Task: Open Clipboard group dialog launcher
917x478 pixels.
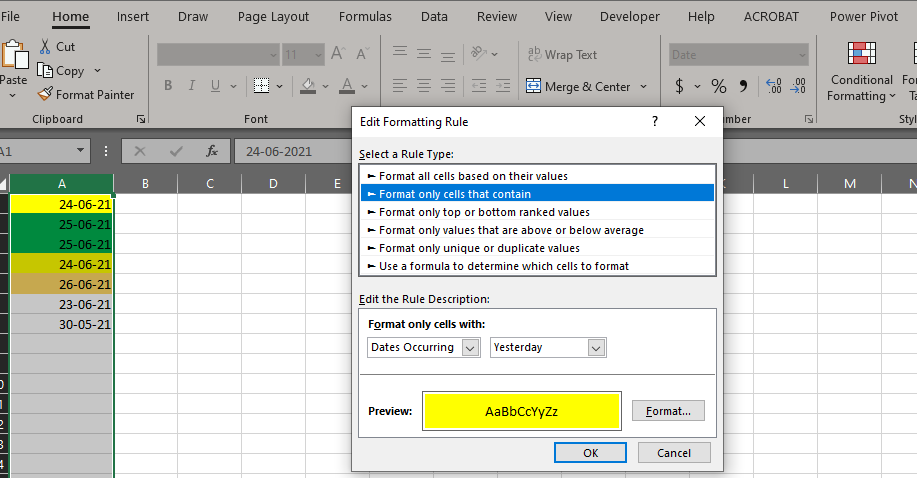Action: point(140,119)
